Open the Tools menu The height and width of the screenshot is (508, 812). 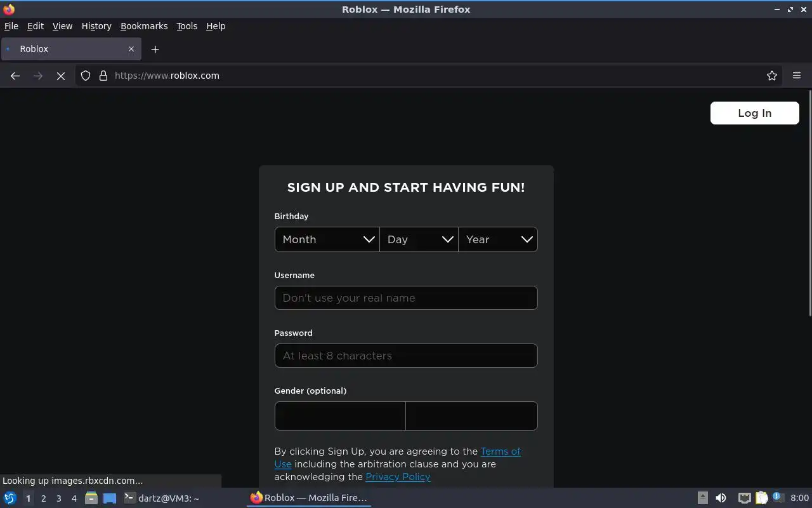[x=187, y=26]
